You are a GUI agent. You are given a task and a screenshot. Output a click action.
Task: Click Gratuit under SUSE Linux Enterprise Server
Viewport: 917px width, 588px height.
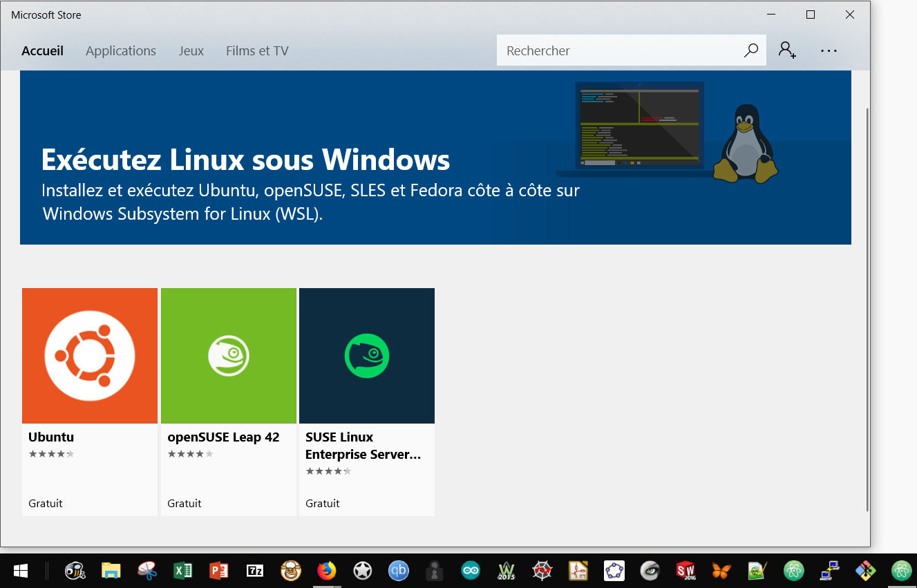323,503
